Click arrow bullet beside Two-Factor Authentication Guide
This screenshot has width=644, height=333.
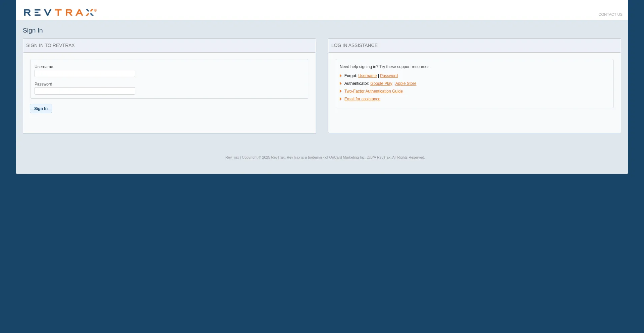340,91
